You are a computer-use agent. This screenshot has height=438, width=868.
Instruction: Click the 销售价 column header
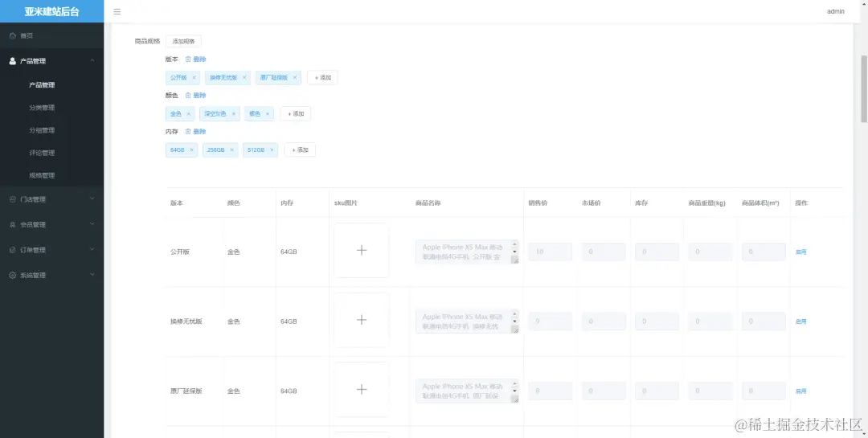point(538,203)
